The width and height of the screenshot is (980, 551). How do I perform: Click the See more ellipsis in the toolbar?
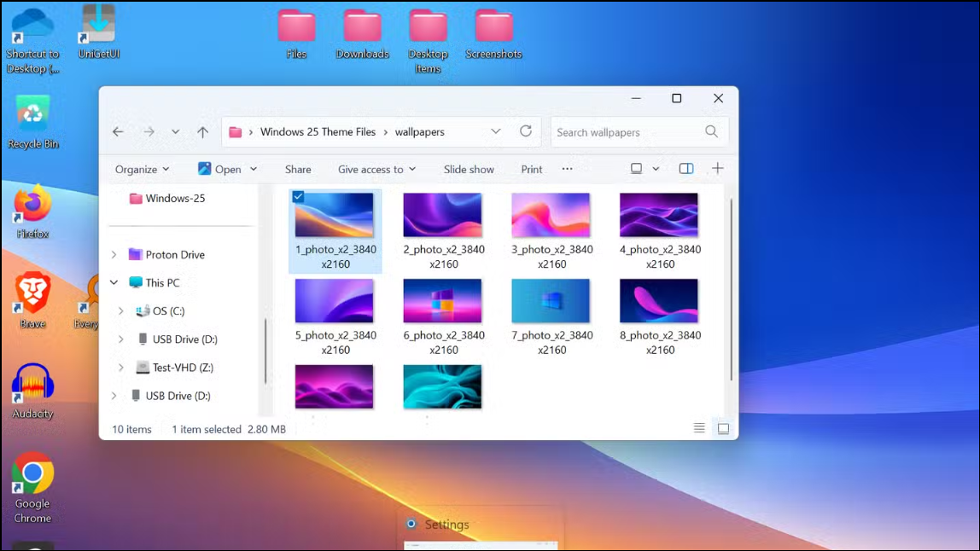[568, 169]
